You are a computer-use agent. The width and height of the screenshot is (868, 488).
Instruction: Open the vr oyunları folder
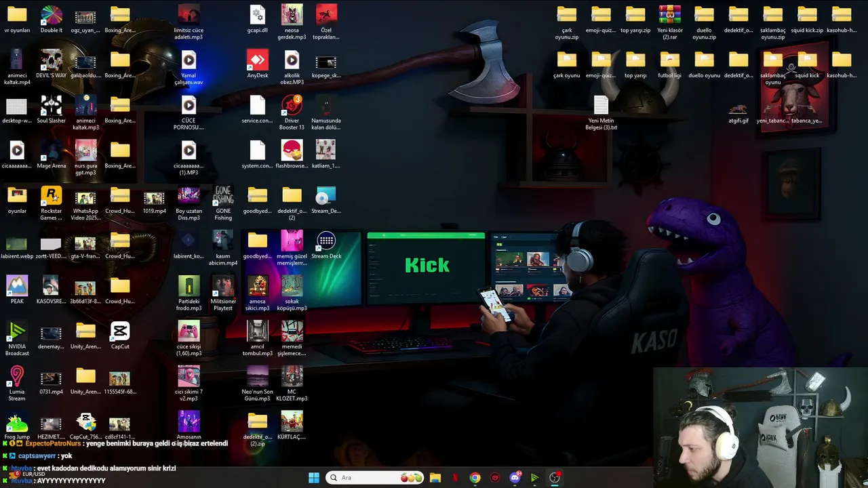coord(17,20)
